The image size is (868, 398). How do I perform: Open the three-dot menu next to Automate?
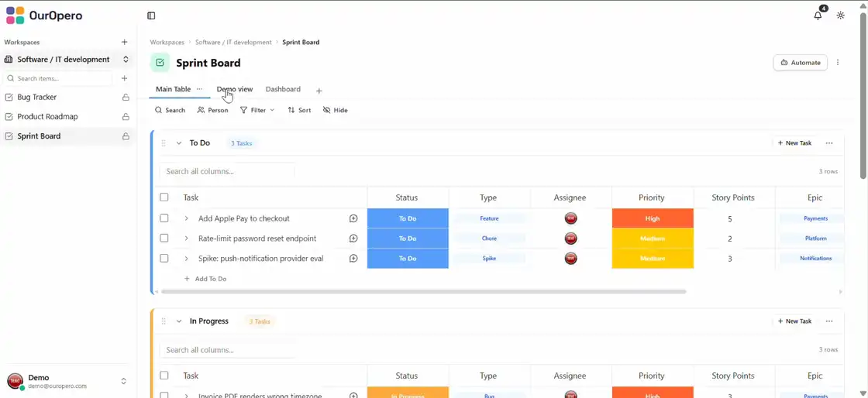(x=838, y=63)
